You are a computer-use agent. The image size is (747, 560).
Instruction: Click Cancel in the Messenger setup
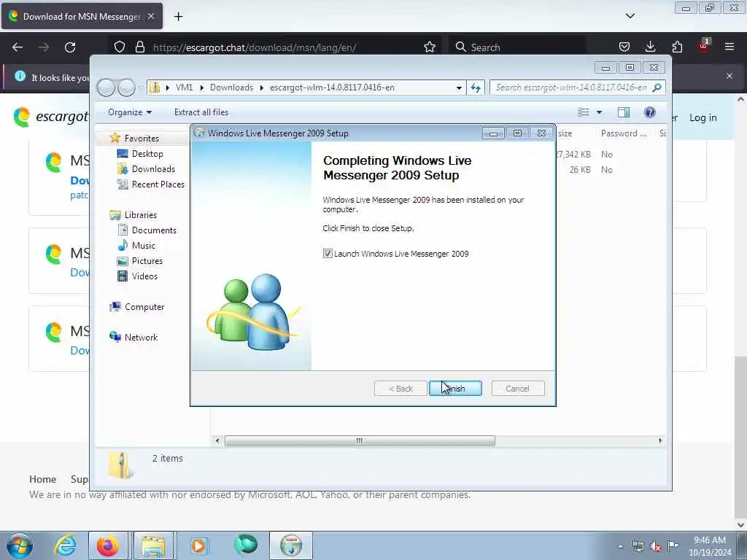click(517, 389)
